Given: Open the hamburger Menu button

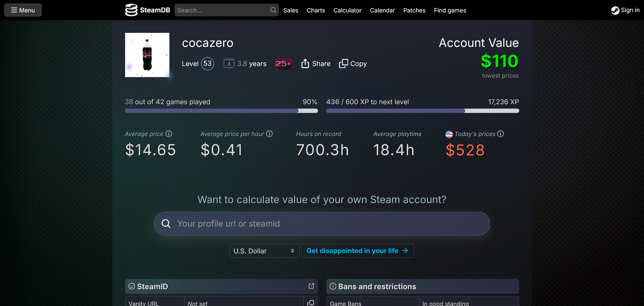Looking at the screenshot, I should 23,10.
